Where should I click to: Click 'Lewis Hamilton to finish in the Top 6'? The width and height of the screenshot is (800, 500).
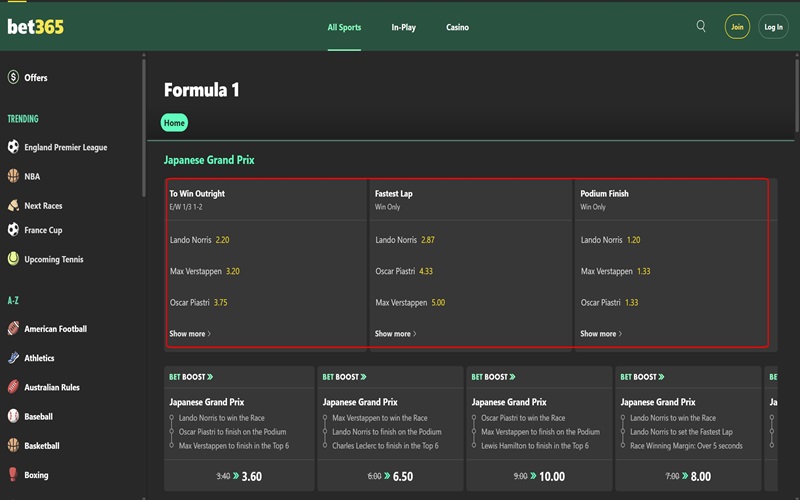pos(535,445)
